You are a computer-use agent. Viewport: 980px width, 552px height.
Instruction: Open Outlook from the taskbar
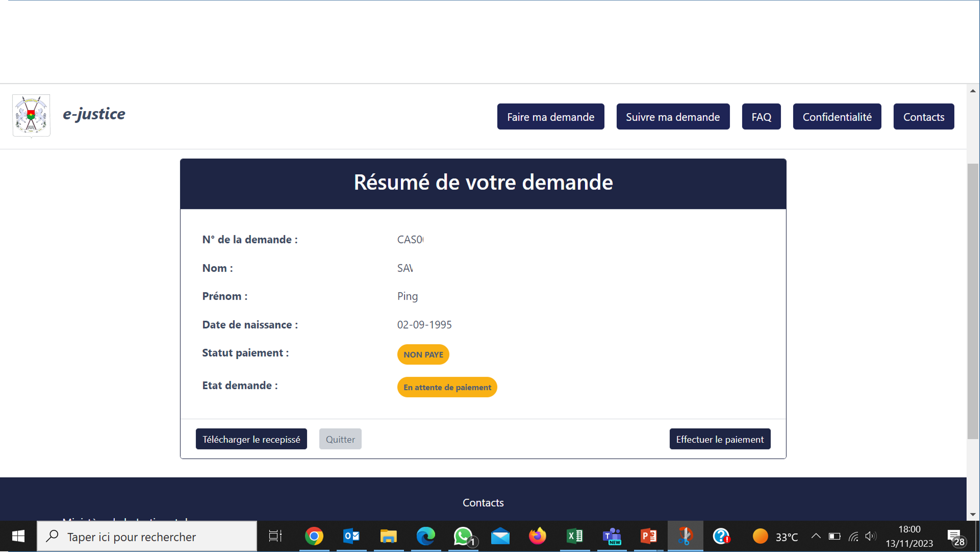351,536
